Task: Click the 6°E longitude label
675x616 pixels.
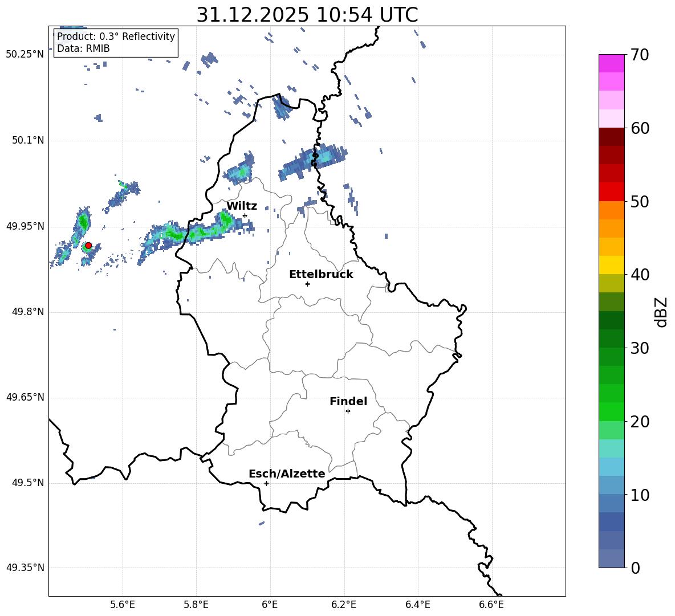Action: click(270, 605)
